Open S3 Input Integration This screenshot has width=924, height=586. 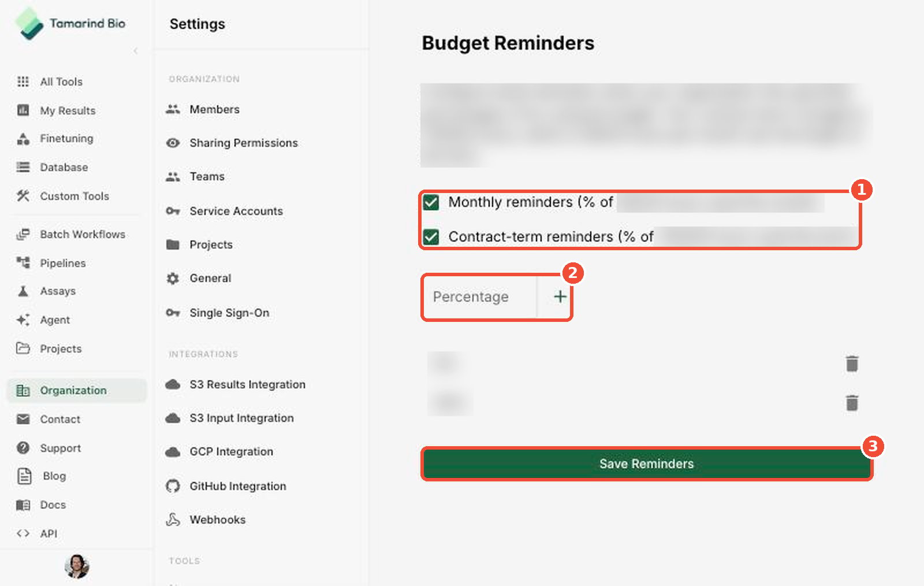[241, 418]
